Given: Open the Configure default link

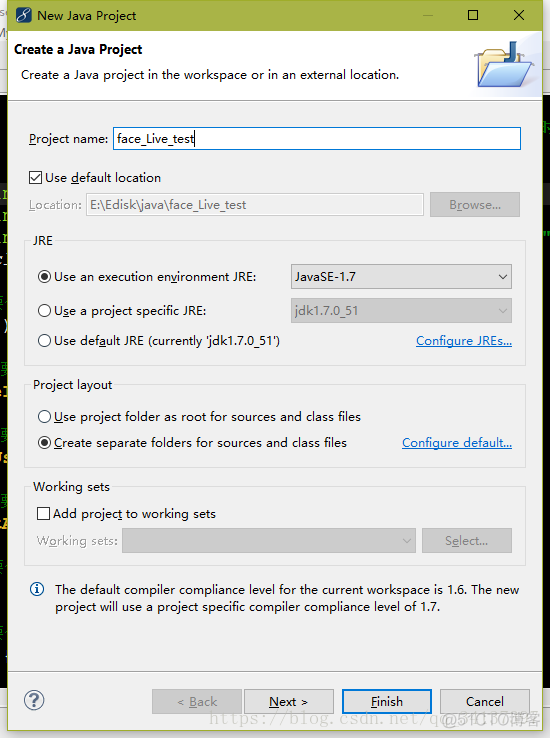Looking at the screenshot, I should pos(457,443).
